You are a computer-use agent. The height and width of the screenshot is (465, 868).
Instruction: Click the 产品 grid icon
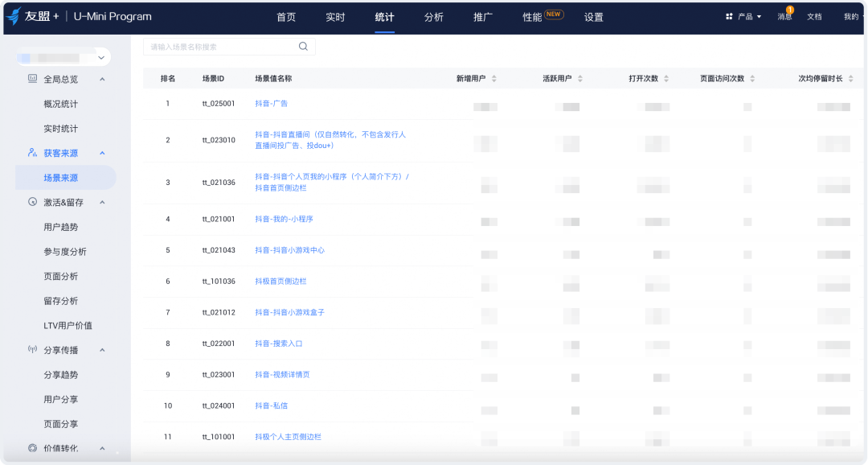729,17
